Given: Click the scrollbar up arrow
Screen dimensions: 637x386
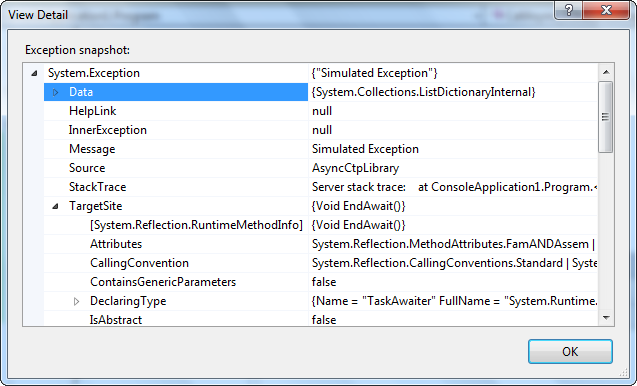Looking at the screenshot, I should [x=606, y=72].
